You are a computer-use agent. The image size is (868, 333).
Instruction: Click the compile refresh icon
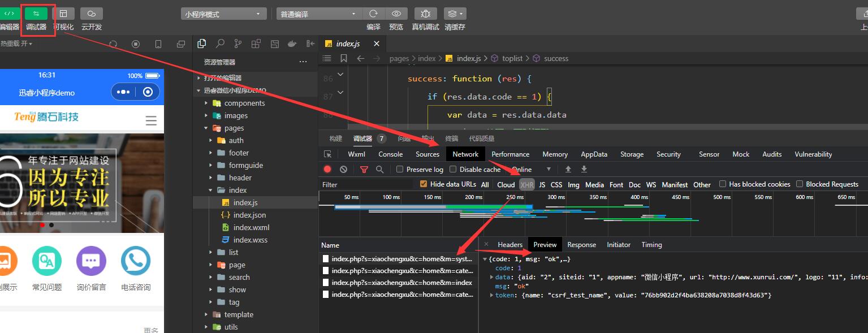373,14
